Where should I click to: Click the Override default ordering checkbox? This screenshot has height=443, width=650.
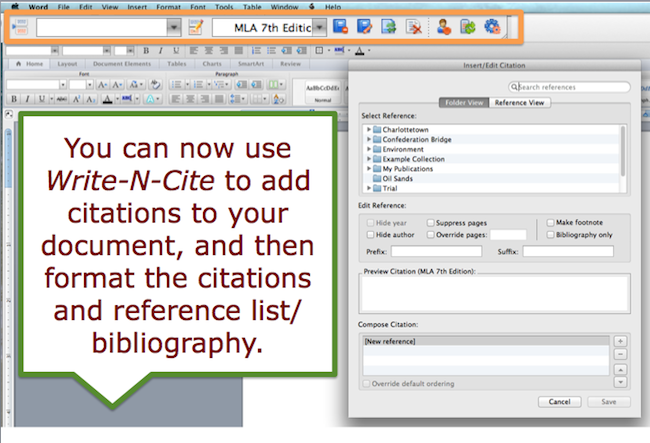(366, 384)
